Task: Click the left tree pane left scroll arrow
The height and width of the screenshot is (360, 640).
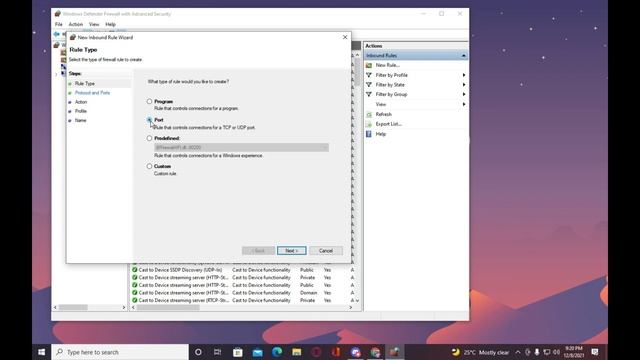Action: (55, 307)
